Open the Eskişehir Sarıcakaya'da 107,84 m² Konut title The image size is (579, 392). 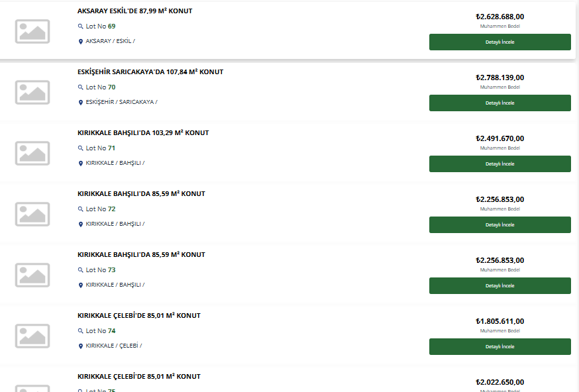150,72
